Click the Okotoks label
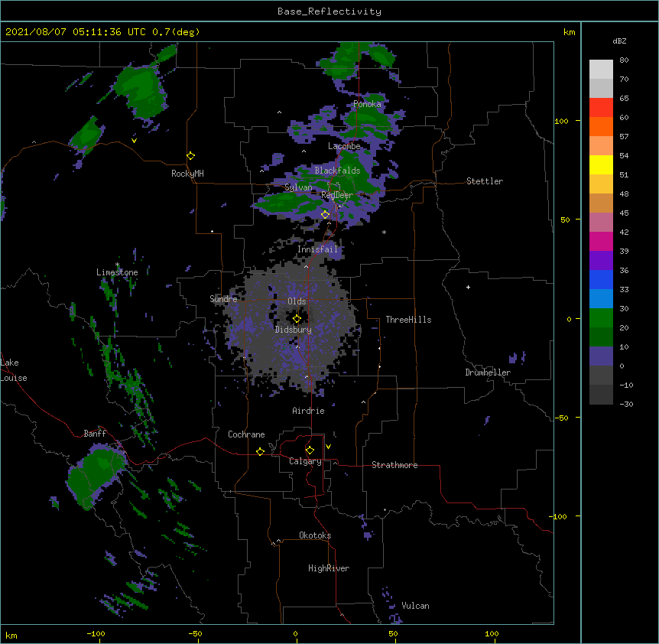Viewport: 659px width, 644px height. pyautogui.click(x=315, y=535)
